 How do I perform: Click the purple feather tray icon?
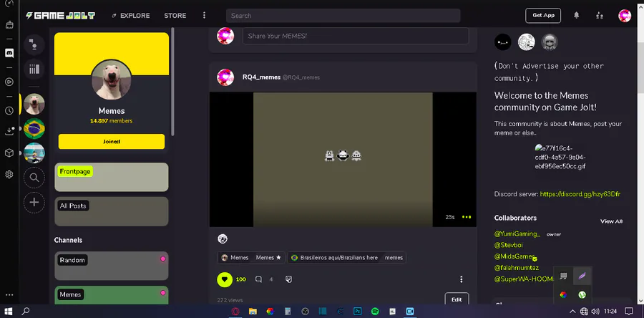(582, 276)
